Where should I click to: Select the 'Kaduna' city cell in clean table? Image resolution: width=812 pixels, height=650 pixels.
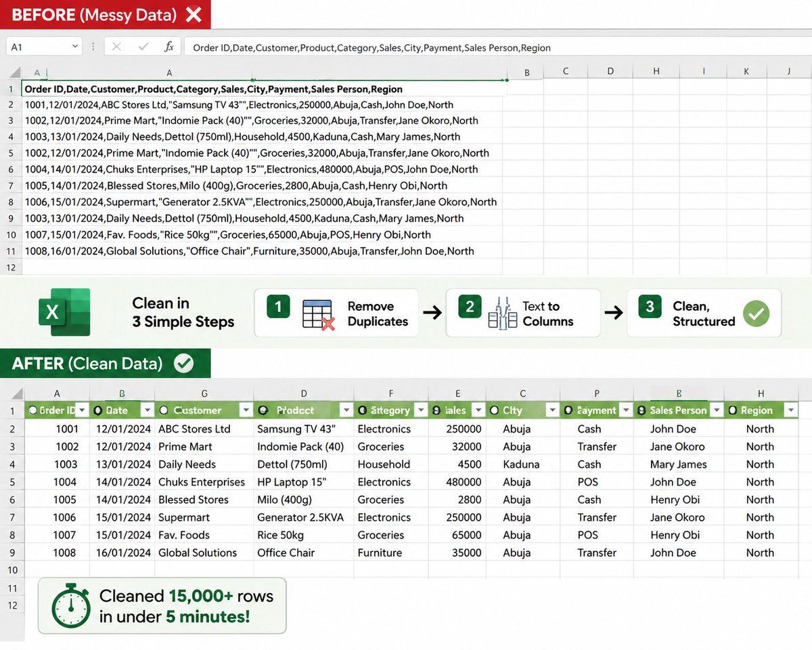tap(522, 464)
